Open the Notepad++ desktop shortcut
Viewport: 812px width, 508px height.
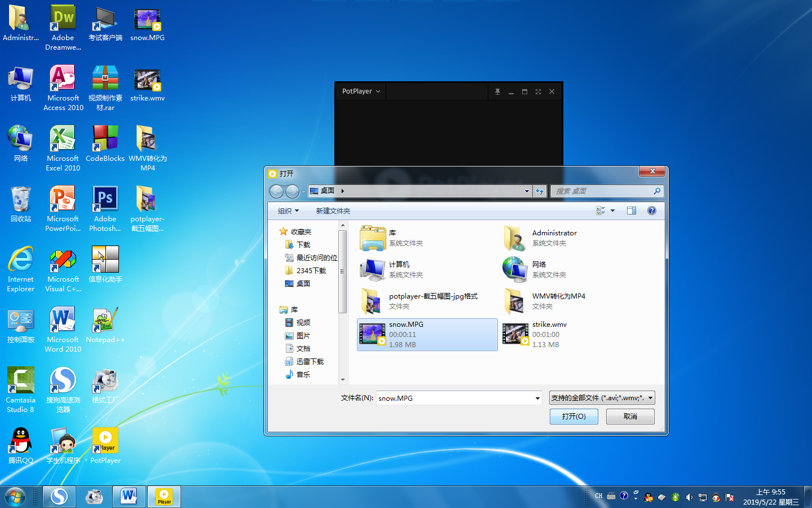click(105, 325)
